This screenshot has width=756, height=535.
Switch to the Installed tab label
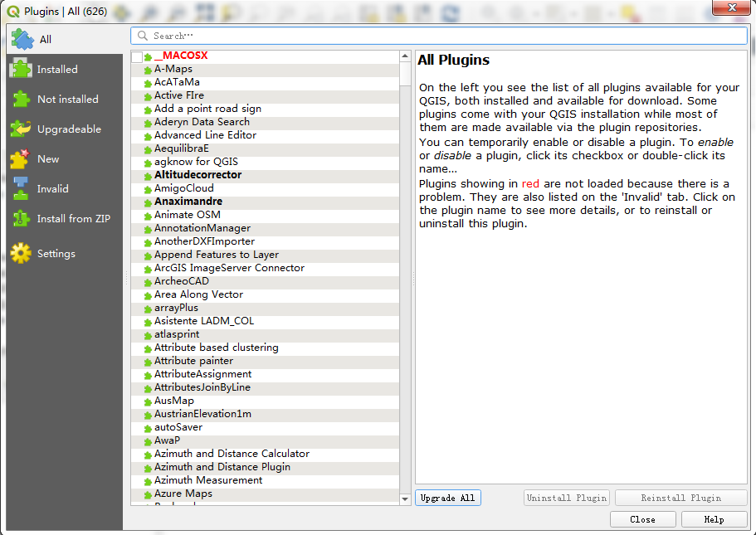click(x=57, y=70)
